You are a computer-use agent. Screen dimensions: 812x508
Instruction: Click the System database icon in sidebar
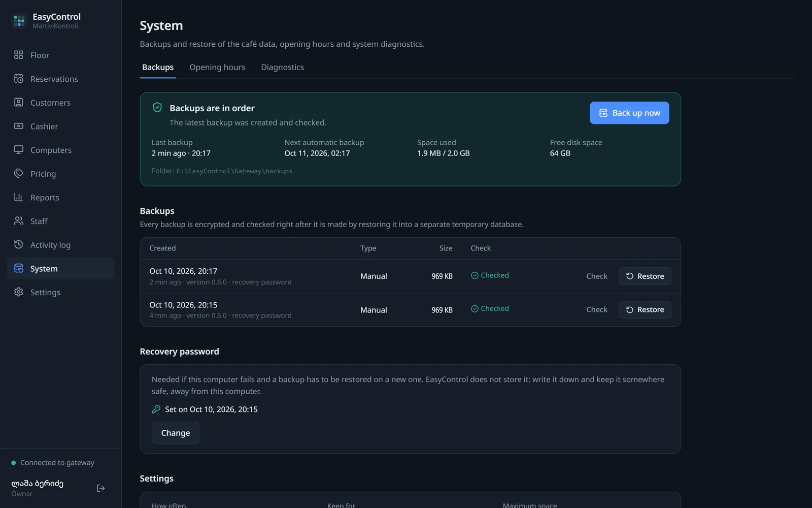pos(19,268)
